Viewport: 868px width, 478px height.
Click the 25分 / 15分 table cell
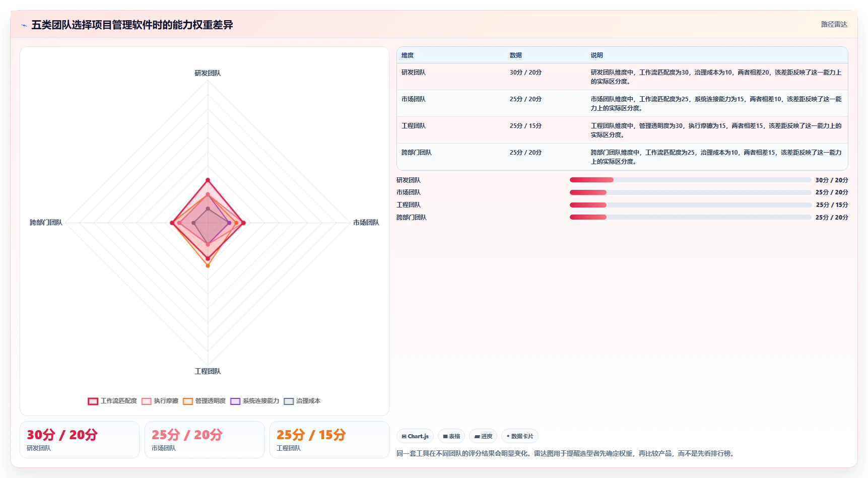[x=525, y=126]
